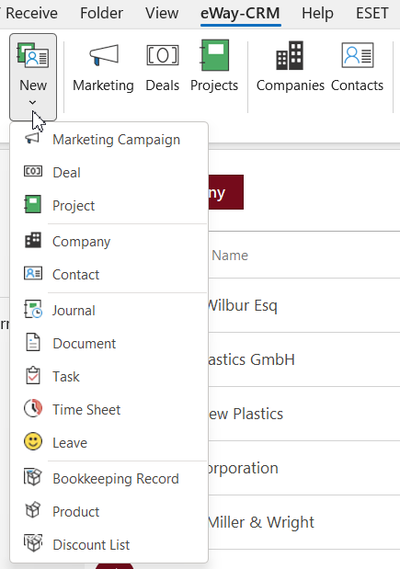Viewport: 400px width, 569px height.
Task: Open the Help ribbon tab
Action: pyautogui.click(x=318, y=13)
